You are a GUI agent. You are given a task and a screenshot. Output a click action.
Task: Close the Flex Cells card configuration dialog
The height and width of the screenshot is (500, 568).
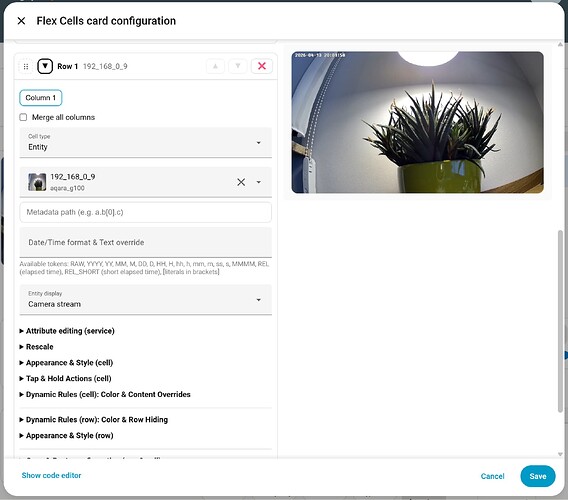(x=21, y=21)
